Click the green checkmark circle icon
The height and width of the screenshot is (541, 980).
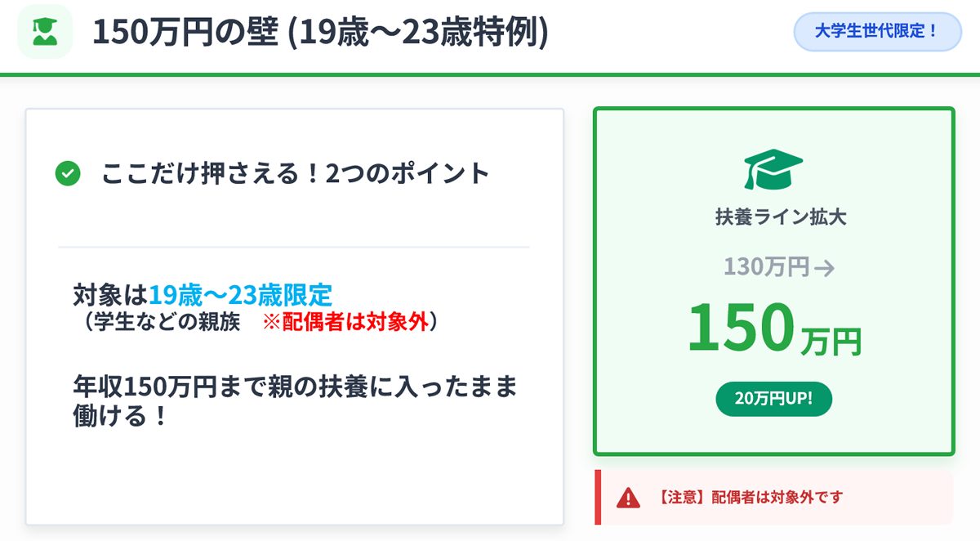(67, 173)
